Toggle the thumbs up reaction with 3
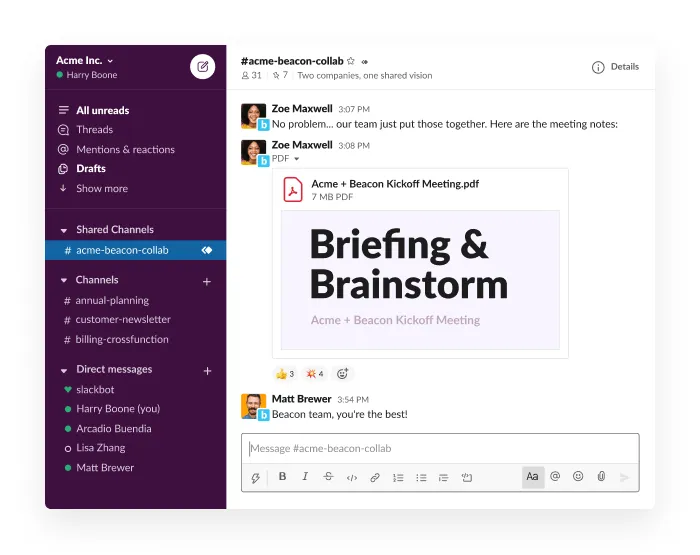The width and height of the screenshot is (700, 555). pos(285,374)
